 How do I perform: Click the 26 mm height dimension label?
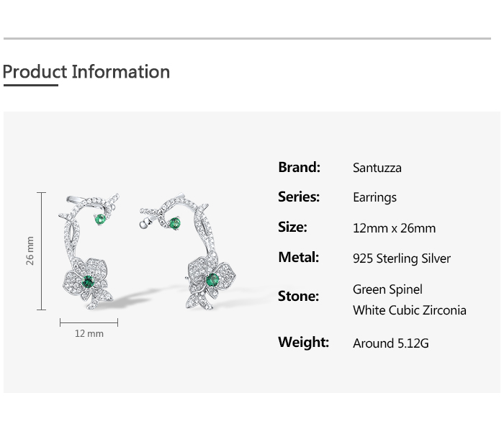coord(30,250)
